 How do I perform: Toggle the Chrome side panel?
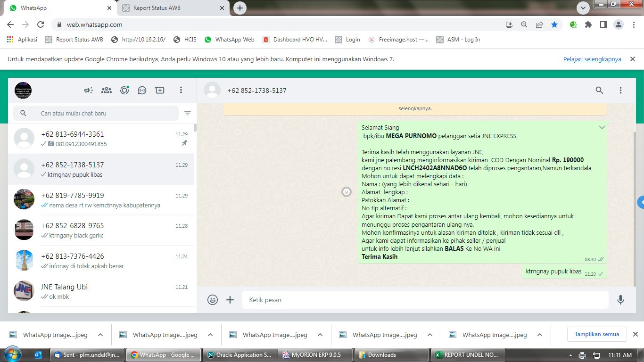[603, 25]
